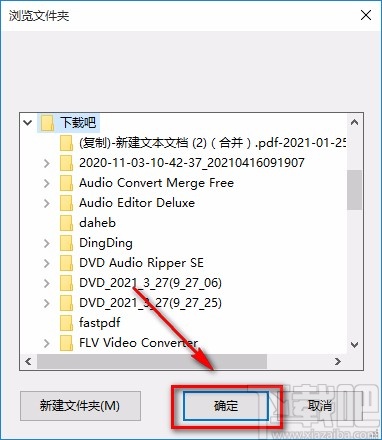Expand the DingDing folder node
Screen dimensions: 382x440
[47, 243]
